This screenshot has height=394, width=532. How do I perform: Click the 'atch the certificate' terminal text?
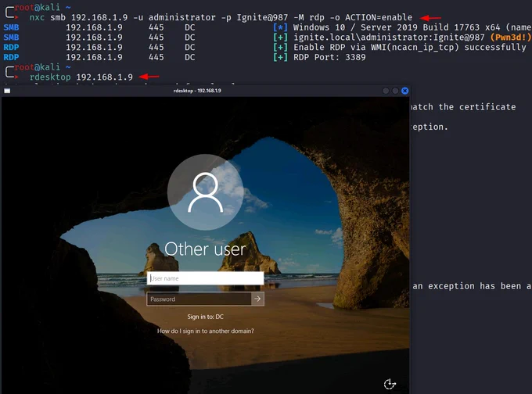coord(463,107)
